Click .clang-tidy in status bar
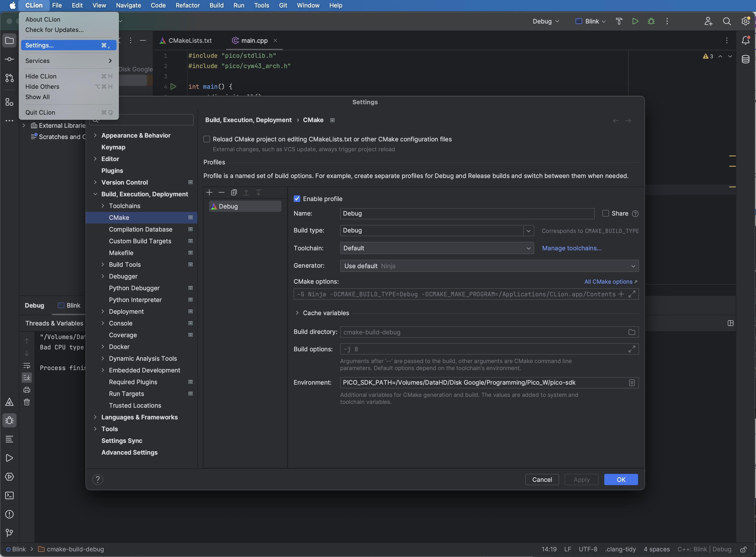The height and width of the screenshot is (557, 756). coord(620,549)
